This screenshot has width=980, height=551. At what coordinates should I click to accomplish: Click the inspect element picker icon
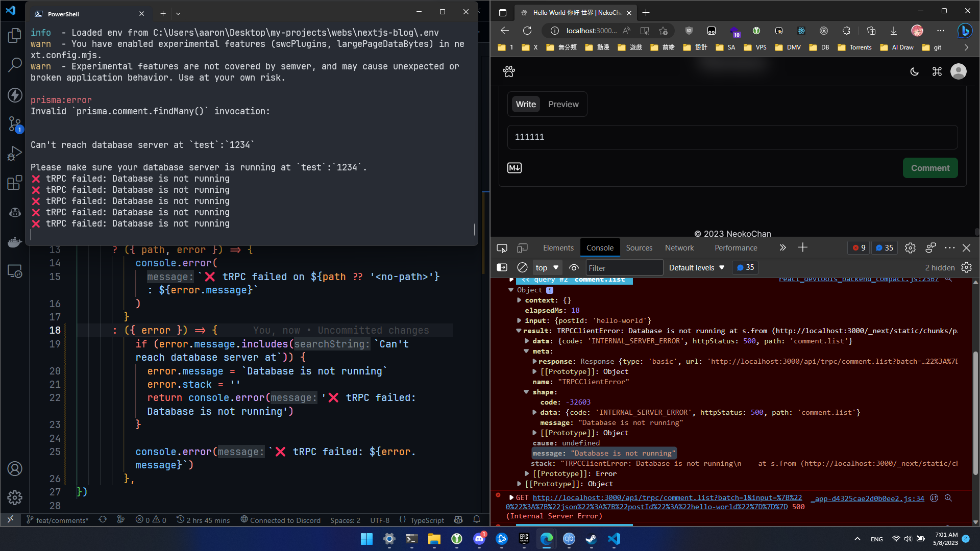click(x=502, y=248)
